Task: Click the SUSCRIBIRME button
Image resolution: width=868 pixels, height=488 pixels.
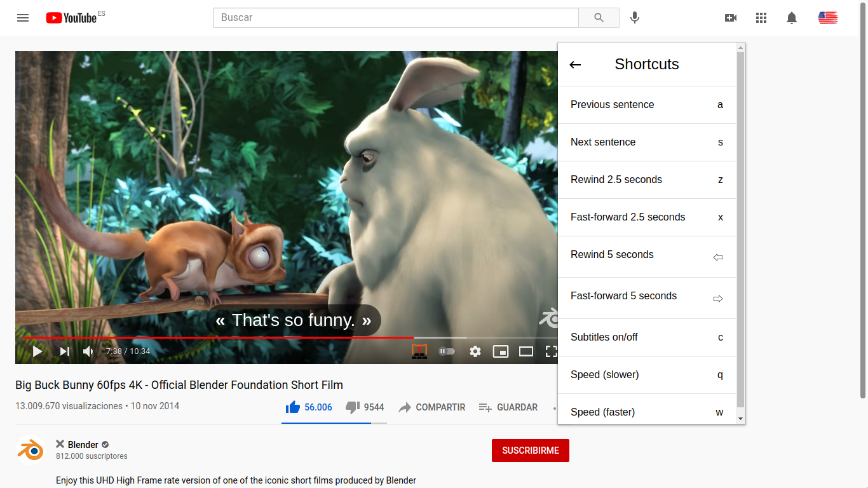Action: pos(531,451)
